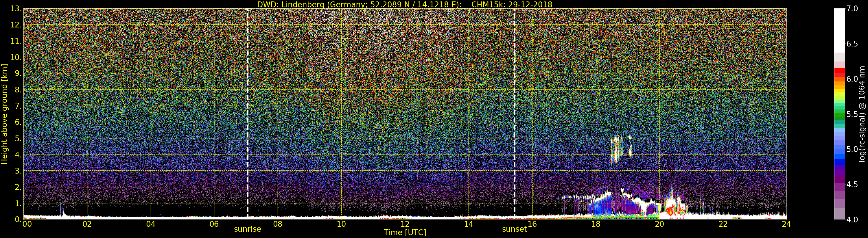Click the height axis tick '12.'
The height and width of the screenshot is (238, 868).
[x=16, y=25]
